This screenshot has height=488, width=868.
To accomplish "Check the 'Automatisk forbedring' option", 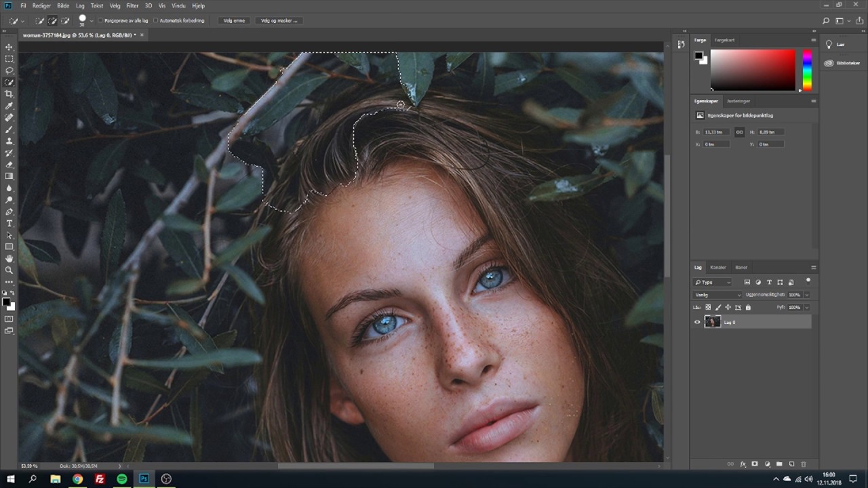I will 155,20.
